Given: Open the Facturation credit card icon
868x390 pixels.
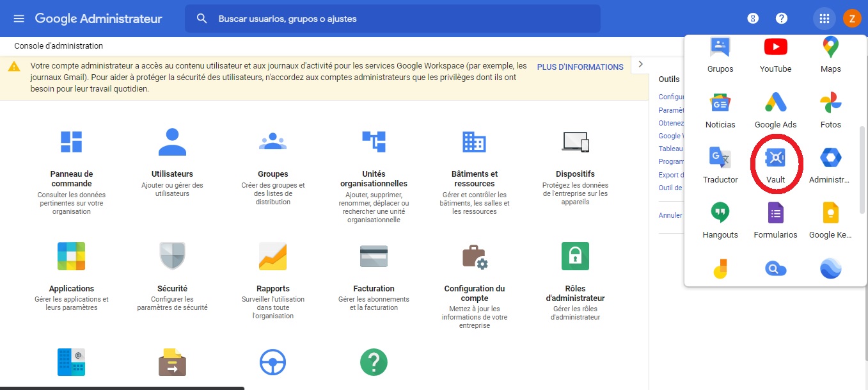Looking at the screenshot, I should point(374,256).
